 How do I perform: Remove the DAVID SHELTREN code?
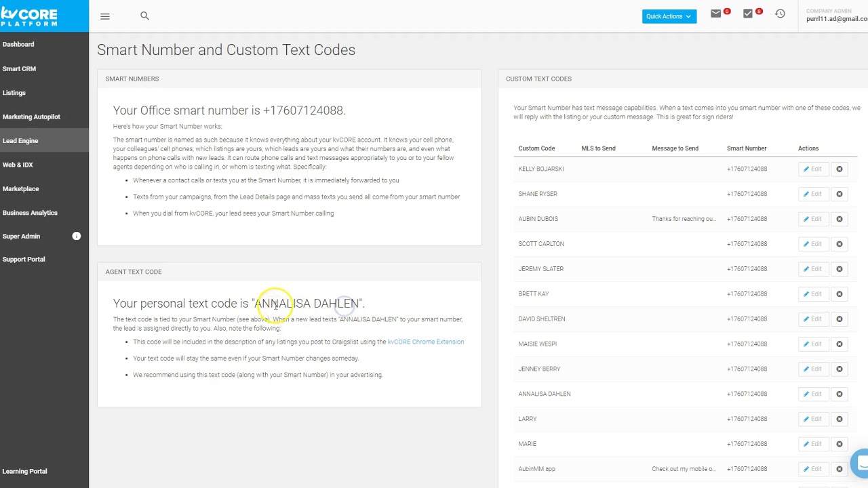pyautogui.click(x=840, y=319)
